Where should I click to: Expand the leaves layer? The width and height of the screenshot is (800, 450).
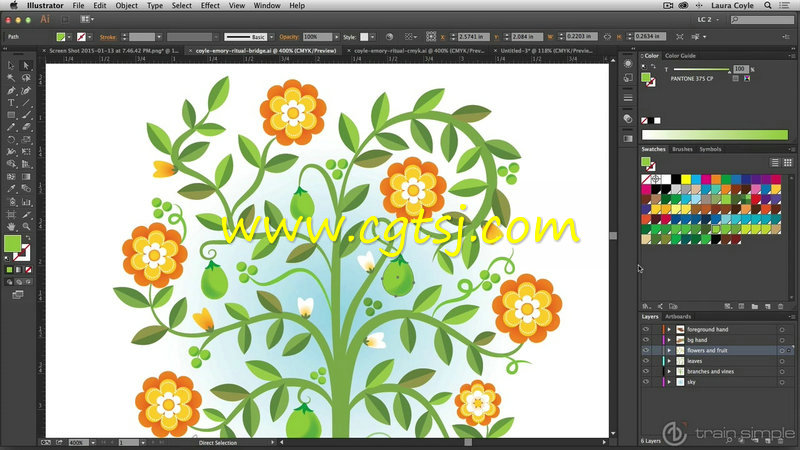coord(669,361)
